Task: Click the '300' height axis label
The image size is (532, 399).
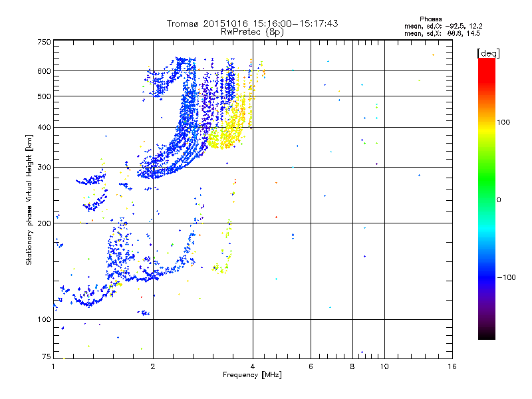Action: point(44,167)
